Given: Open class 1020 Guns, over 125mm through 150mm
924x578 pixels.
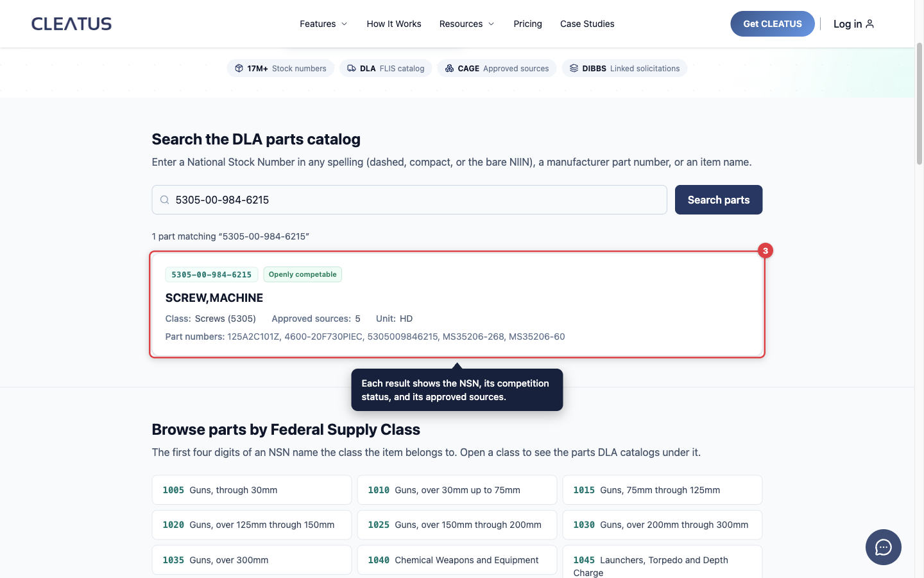Looking at the screenshot, I should [x=252, y=525].
